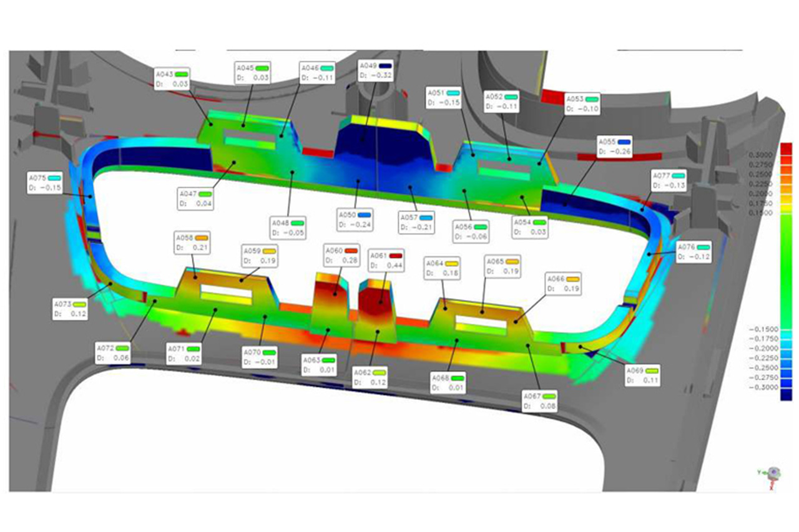Select the A072 label with 0.06
799x532 pixels.
pos(114,353)
